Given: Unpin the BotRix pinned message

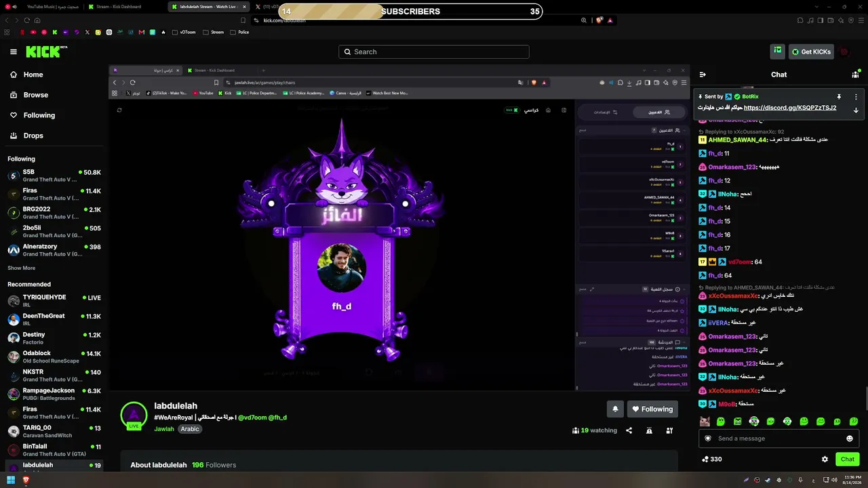Looking at the screenshot, I should click(839, 97).
